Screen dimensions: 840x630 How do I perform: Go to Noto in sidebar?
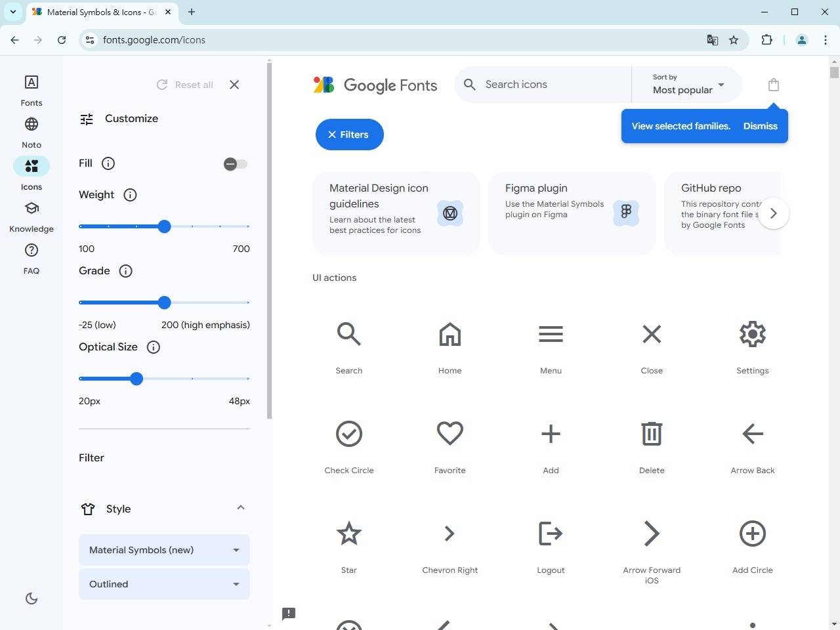pyautogui.click(x=31, y=133)
